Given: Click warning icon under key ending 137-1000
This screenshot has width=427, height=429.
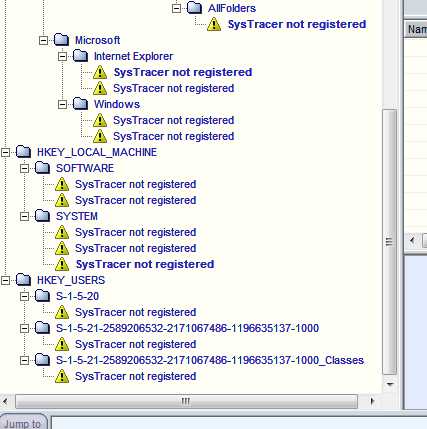Looking at the screenshot, I should 62,344.
